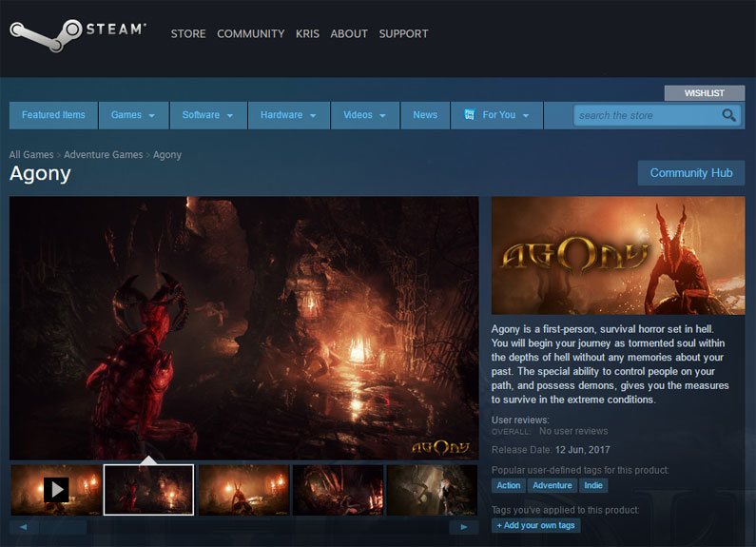The width and height of the screenshot is (756, 547).
Task: Select the fifth screenshot thumbnail
Action: (432, 490)
